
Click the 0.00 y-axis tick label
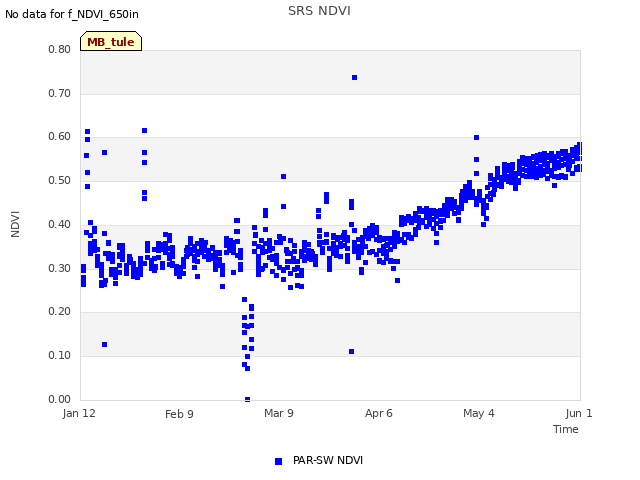(x=60, y=399)
